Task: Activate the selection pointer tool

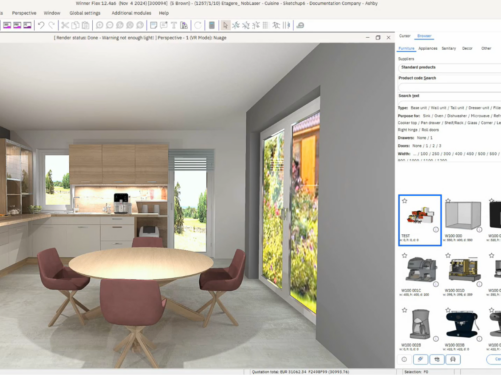Action: [225, 25]
